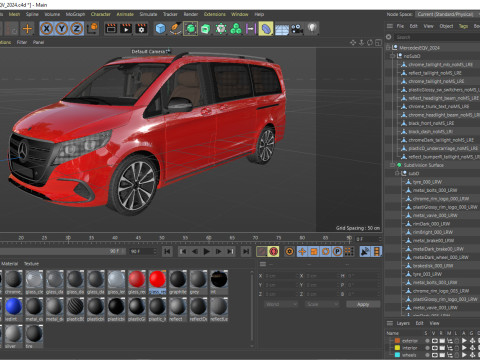
Task: Toggle Parameter key recording
Action: point(337,251)
